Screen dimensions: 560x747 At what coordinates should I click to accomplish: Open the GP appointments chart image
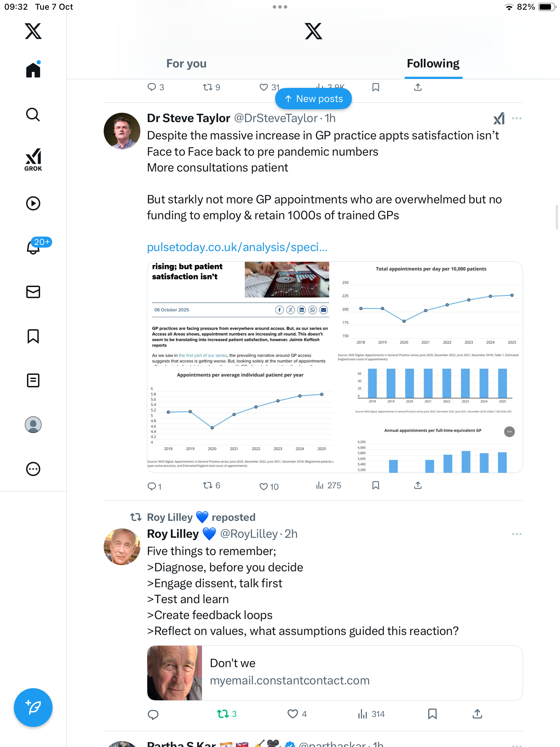[x=335, y=367]
